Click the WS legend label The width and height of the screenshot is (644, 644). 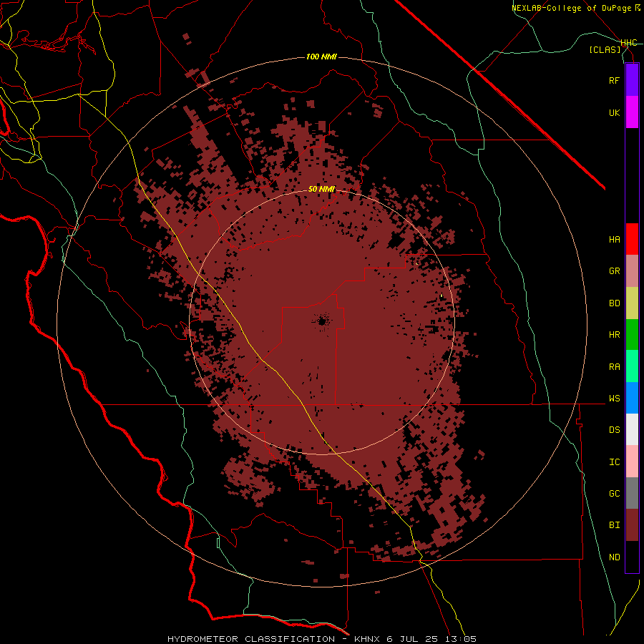click(615, 399)
